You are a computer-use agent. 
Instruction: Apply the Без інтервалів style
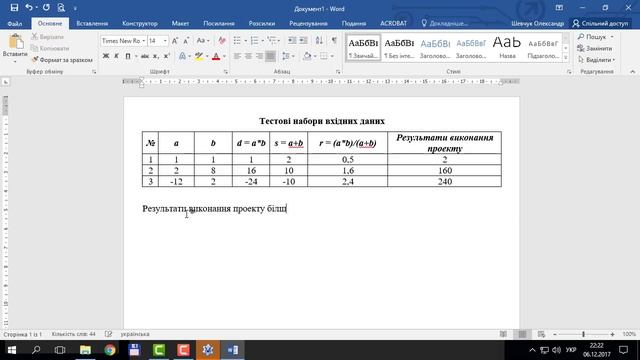click(x=399, y=47)
